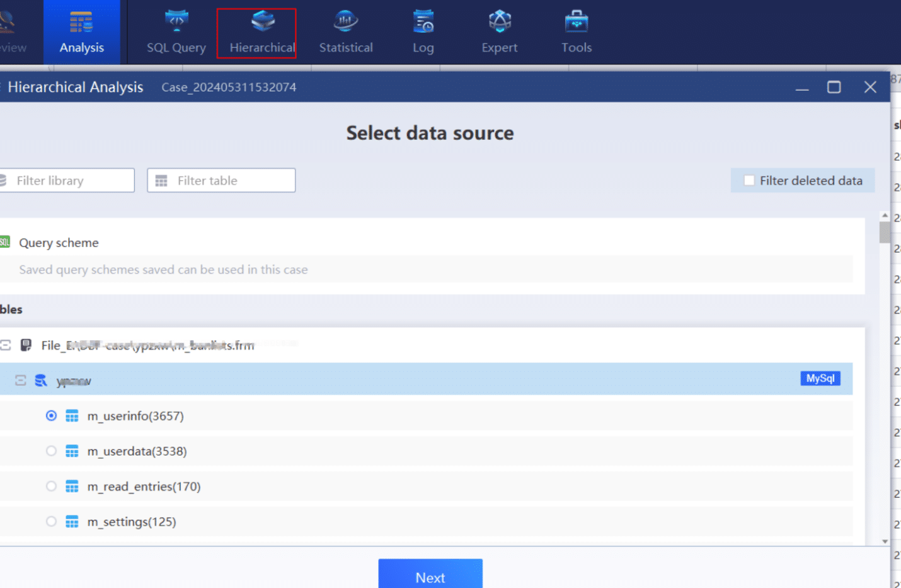
Task: Click the Log clock icon
Action: (423, 21)
